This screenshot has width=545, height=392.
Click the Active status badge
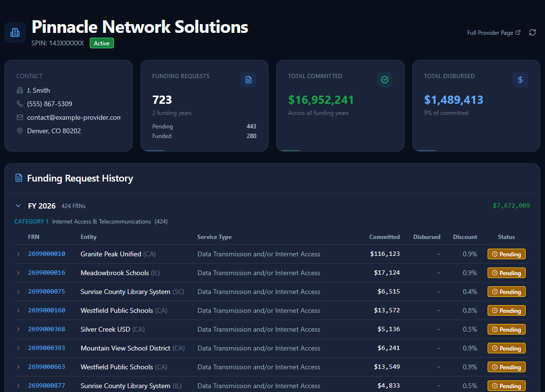[102, 43]
